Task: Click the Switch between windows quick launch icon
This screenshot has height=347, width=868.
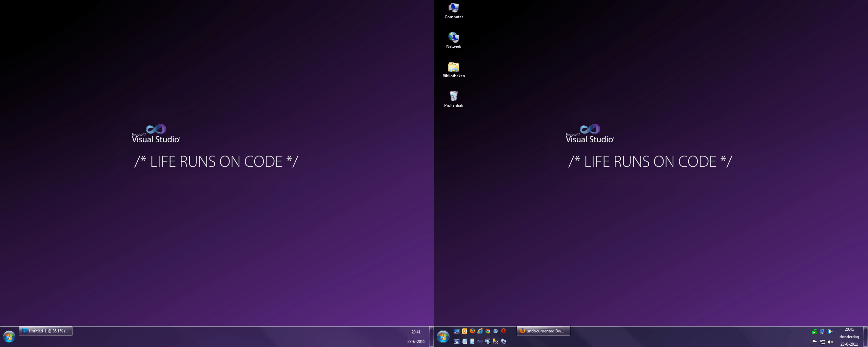Action: point(457,341)
